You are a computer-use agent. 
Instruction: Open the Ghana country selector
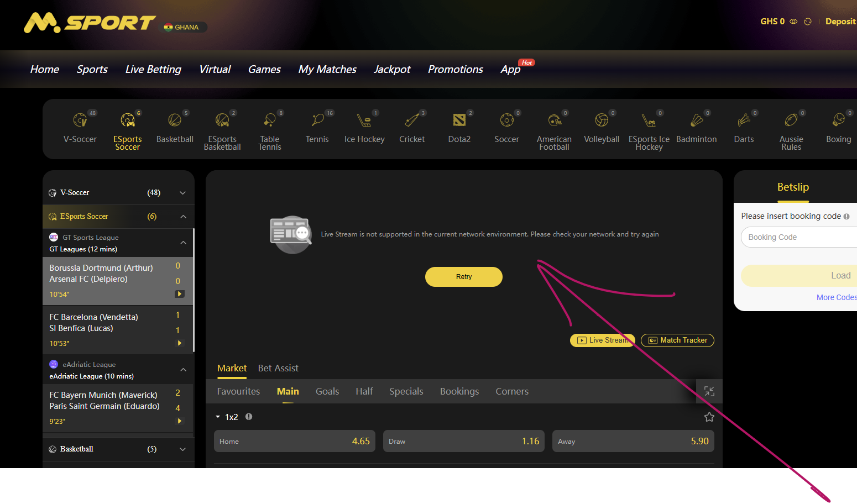185,27
